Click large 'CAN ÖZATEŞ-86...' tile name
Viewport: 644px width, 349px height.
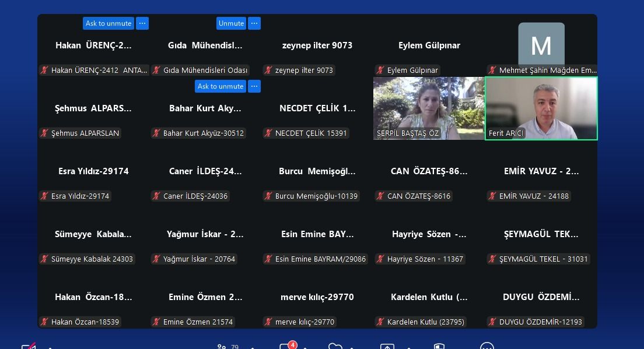pos(429,171)
